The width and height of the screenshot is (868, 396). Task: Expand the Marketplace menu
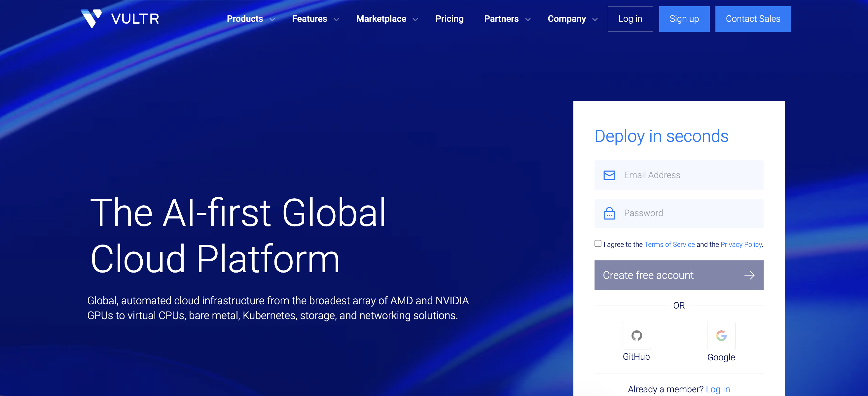pos(381,19)
